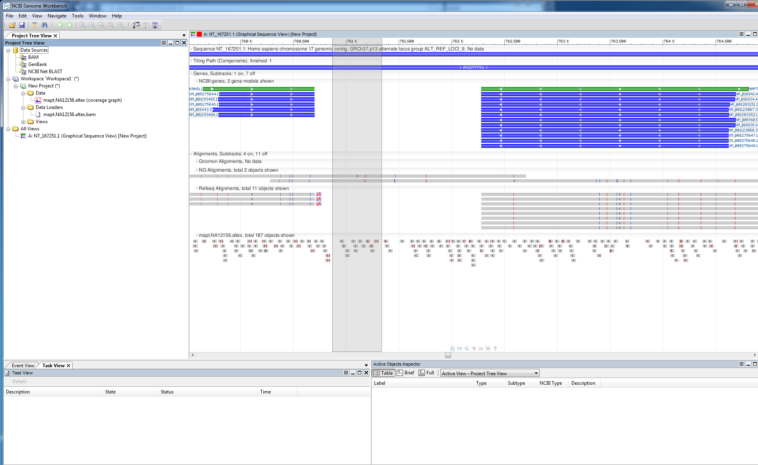Switch inspector to Brief mode
Image resolution: width=758 pixels, height=465 pixels.
409,373
